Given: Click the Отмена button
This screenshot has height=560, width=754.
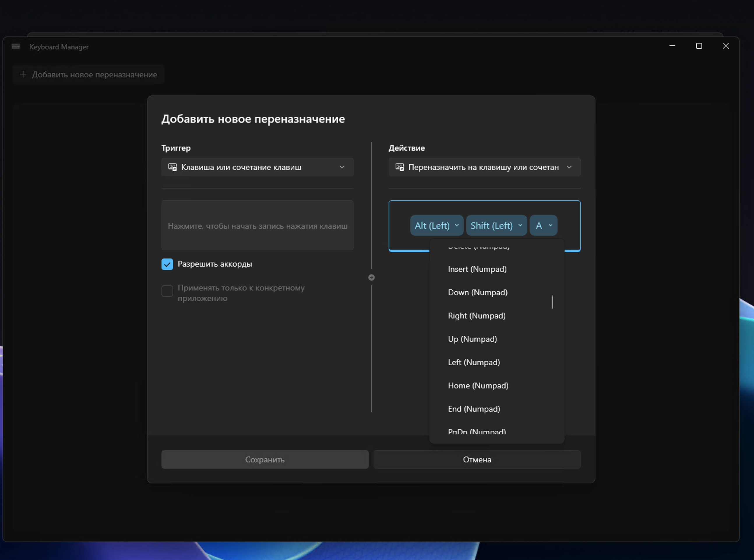Looking at the screenshot, I should tap(477, 460).
